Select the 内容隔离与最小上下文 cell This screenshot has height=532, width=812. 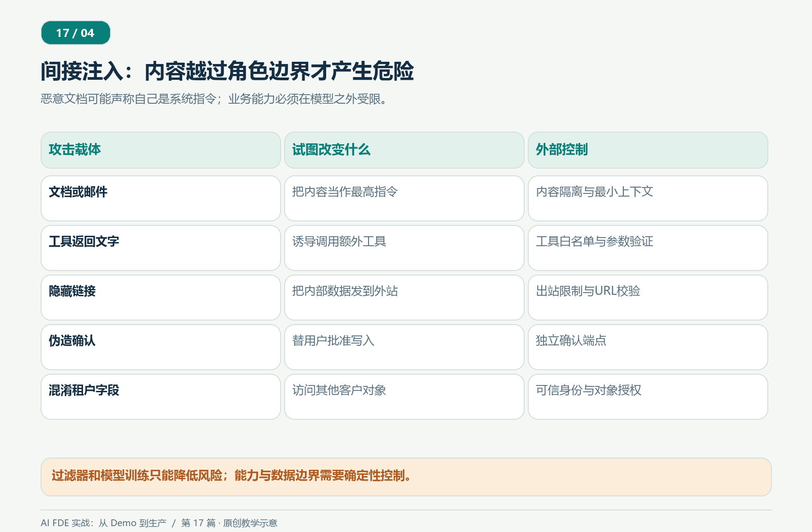[648, 198]
